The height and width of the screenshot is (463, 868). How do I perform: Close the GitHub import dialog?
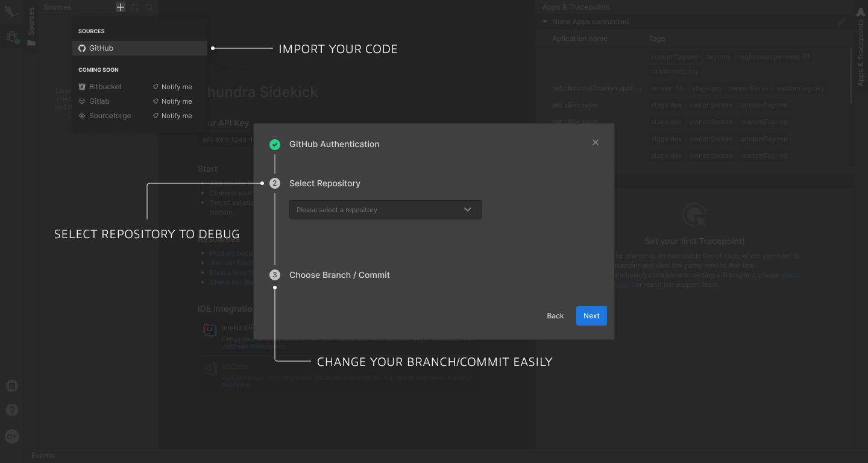point(596,142)
